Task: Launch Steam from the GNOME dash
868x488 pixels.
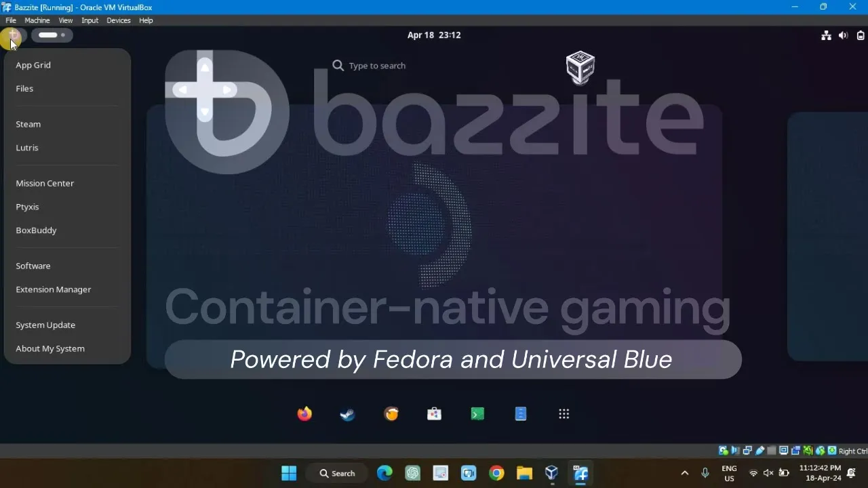Action: pyautogui.click(x=348, y=413)
